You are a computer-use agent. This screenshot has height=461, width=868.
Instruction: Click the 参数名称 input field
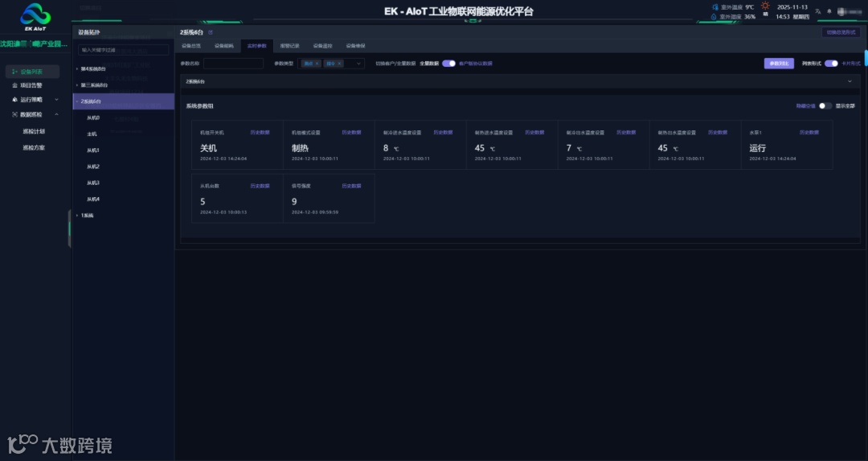click(x=233, y=64)
